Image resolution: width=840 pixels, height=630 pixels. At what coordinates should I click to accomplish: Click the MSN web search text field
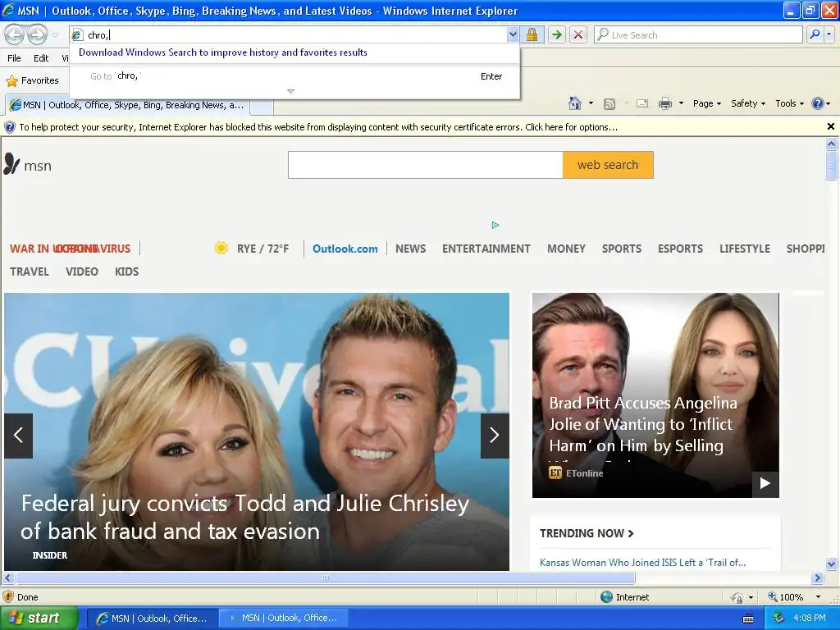click(426, 165)
